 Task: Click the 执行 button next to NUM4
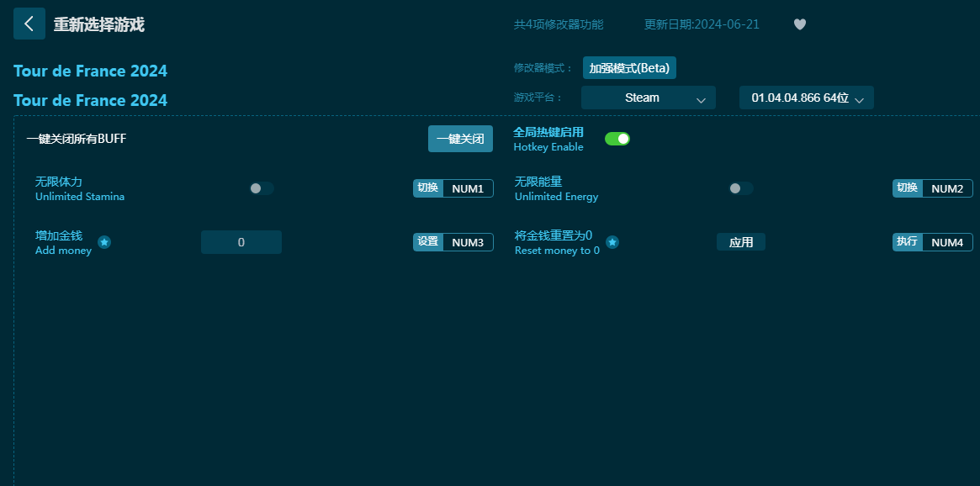[x=908, y=242]
